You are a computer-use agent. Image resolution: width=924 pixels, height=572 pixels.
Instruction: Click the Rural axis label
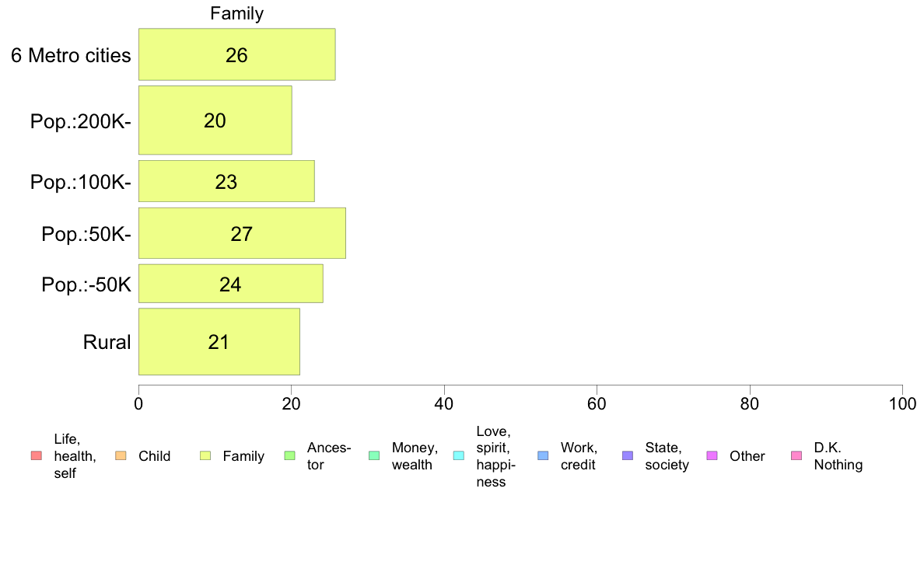point(107,342)
